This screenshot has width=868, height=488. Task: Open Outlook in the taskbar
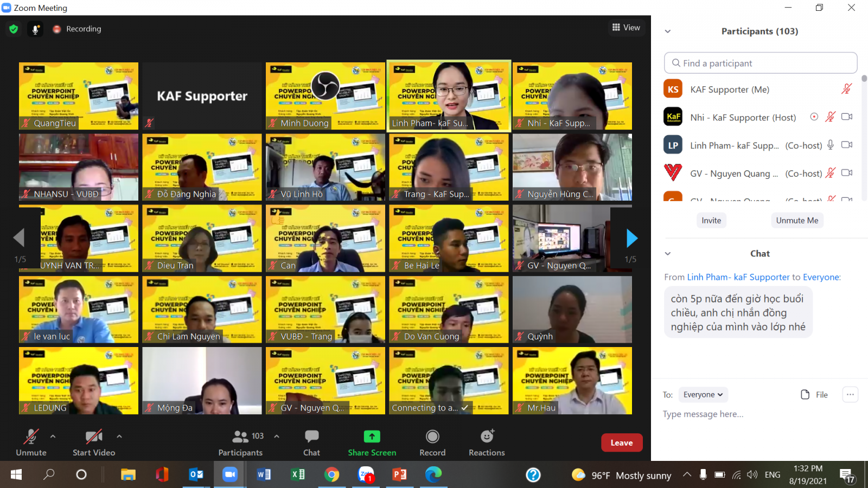(196, 475)
